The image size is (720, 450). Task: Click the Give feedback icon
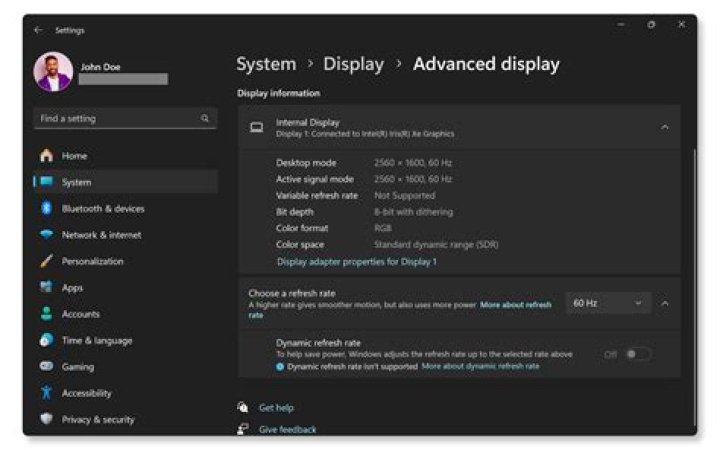tap(242, 429)
